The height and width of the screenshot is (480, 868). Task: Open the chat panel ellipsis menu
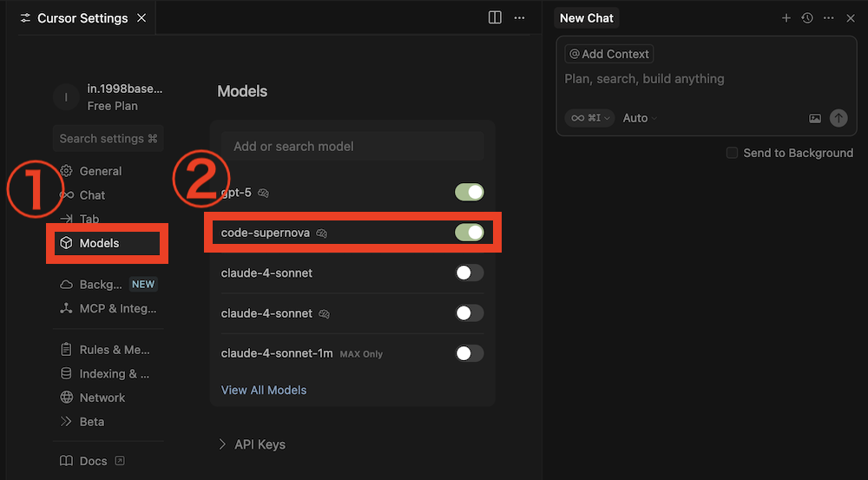click(829, 18)
